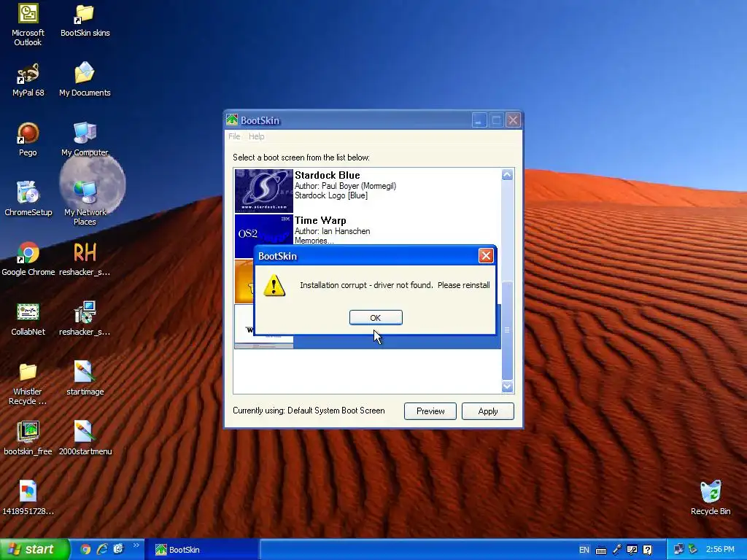Viewport: 747px width, 560px height.
Task: Click 'Currently using: Default System Boot Screen' status text
Action: click(x=309, y=411)
